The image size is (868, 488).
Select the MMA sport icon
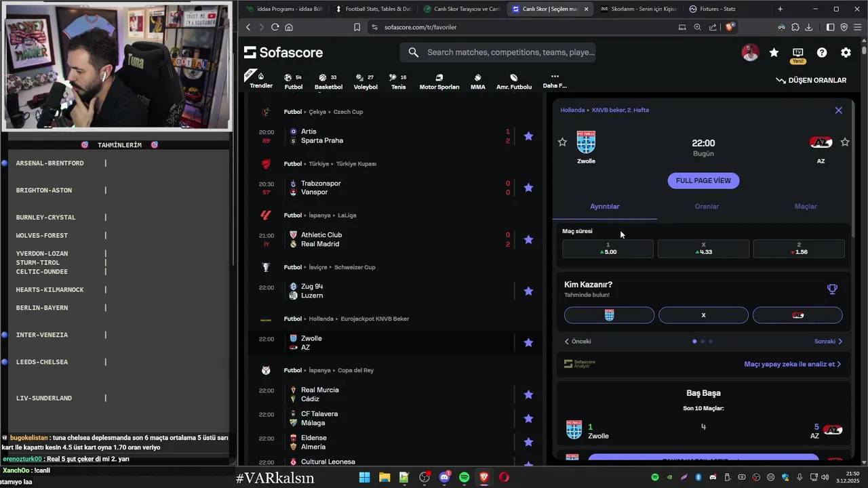(478, 81)
